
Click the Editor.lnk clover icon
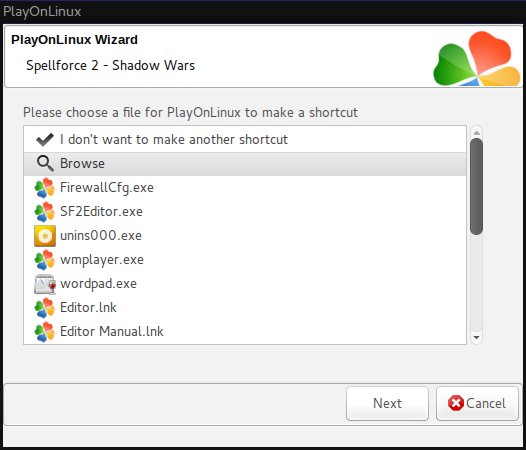point(45,308)
